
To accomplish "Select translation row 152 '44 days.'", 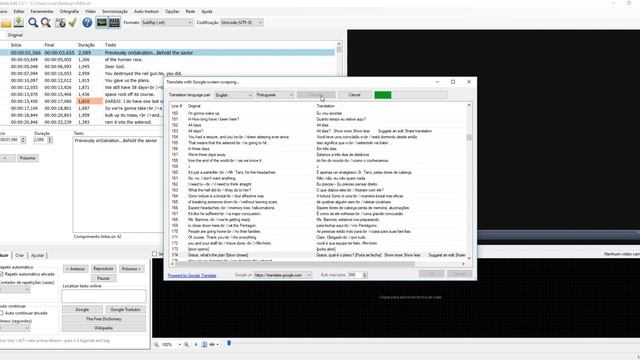I will click(318, 125).
